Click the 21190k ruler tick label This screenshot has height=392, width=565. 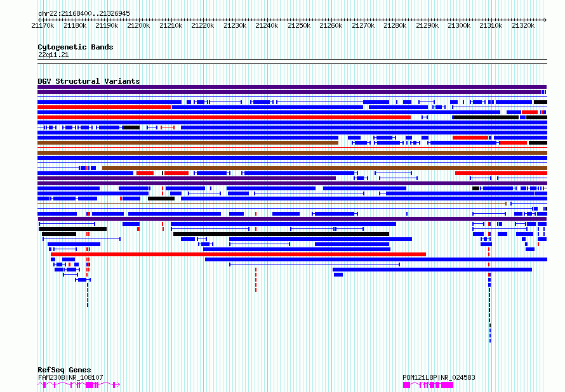(107, 25)
